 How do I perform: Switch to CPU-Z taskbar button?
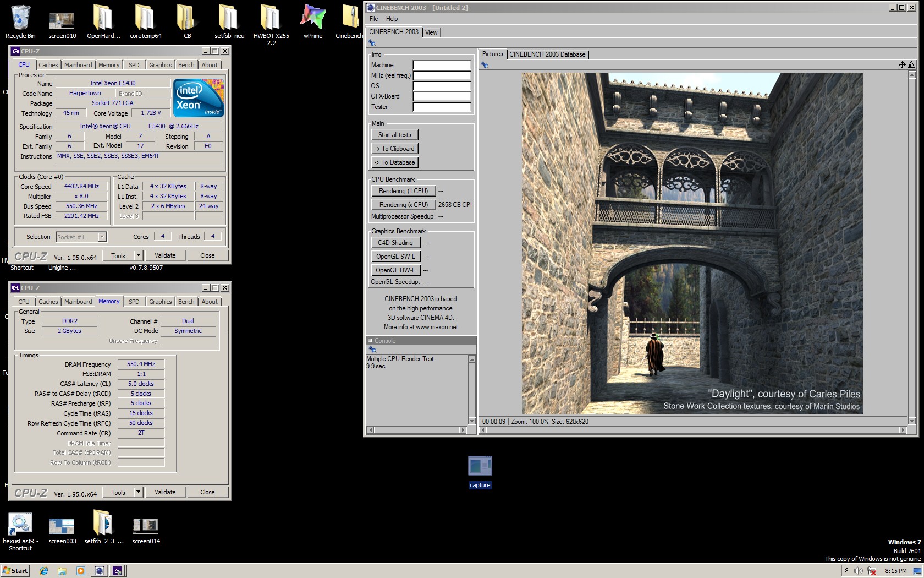pyautogui.click(x=117, y=571)
